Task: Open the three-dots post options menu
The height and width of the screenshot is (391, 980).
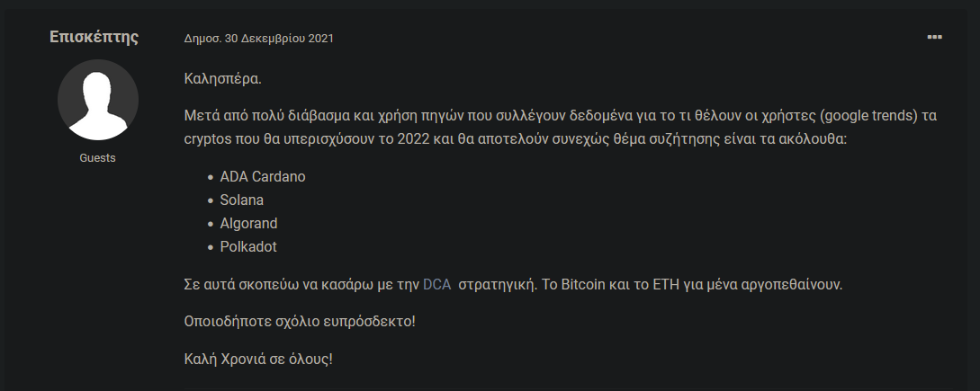Action: [x=934, y=38]
